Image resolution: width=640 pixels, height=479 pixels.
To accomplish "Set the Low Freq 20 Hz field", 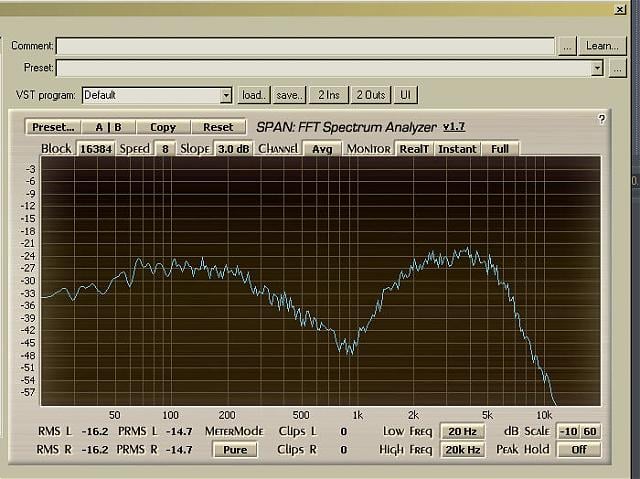I will click(462, 431).
